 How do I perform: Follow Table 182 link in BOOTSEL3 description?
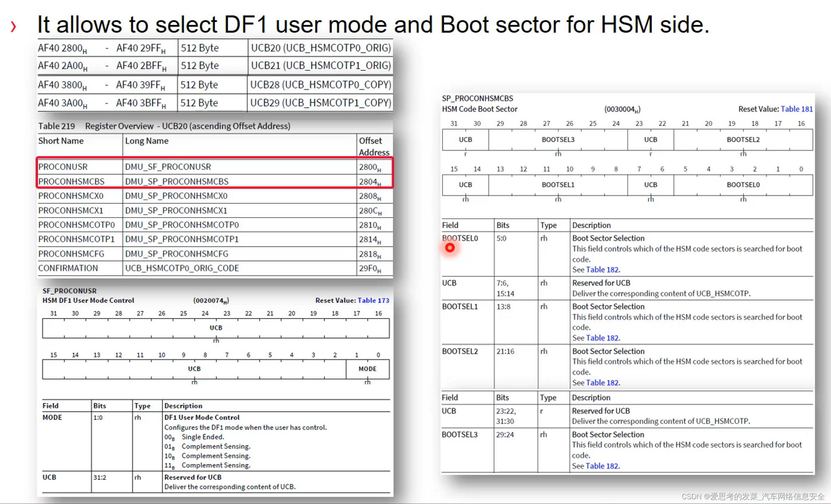coord(601,466)
